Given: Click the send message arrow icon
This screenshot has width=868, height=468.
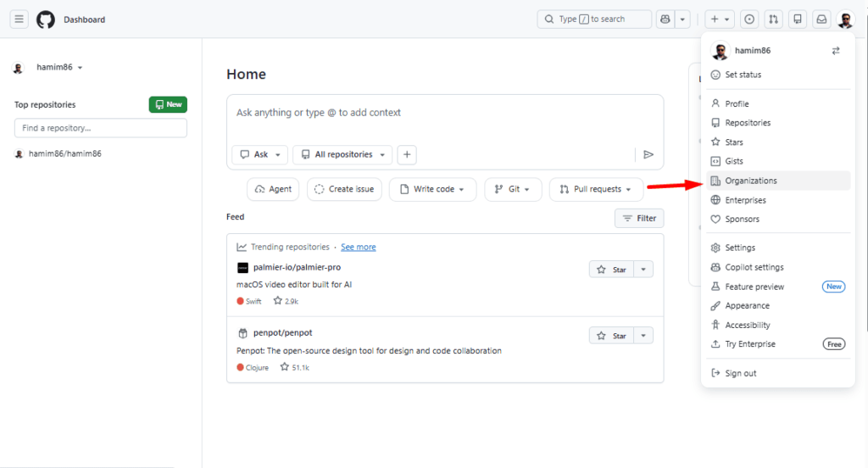Looking at the screenshot, I should (648, 154).
